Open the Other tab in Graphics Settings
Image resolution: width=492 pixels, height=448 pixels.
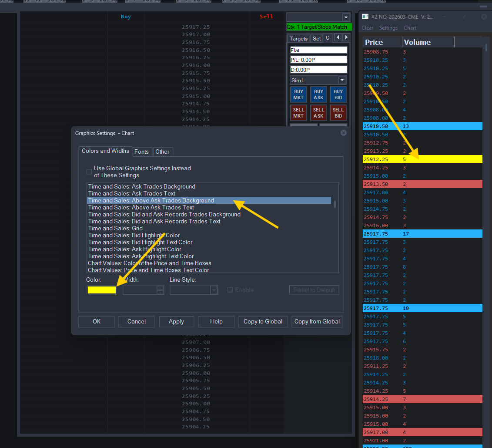click(162, 152)
